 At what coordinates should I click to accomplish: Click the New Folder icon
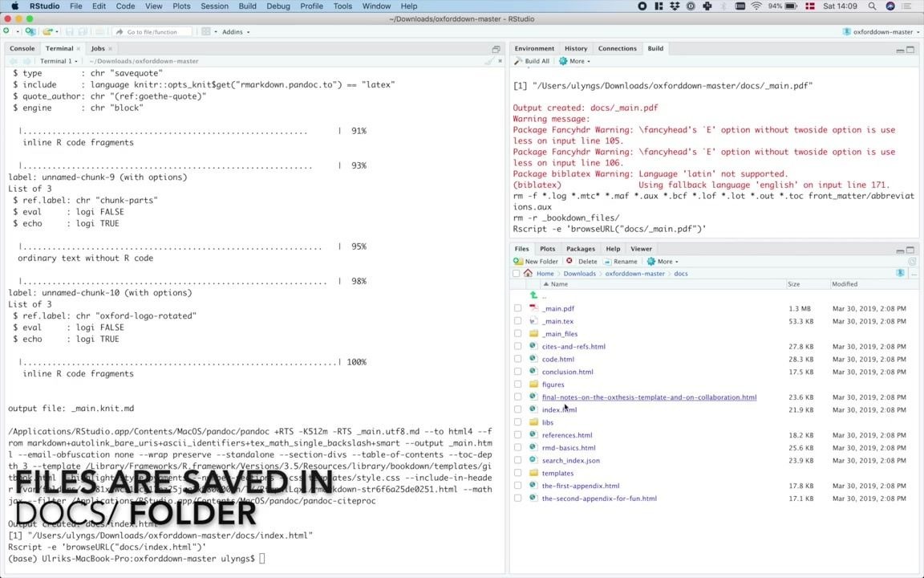pos(518,261)
